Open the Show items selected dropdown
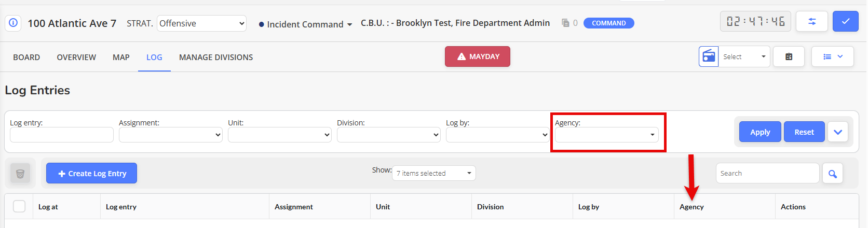Screen dimensions: 868x228 click(434, 173)
